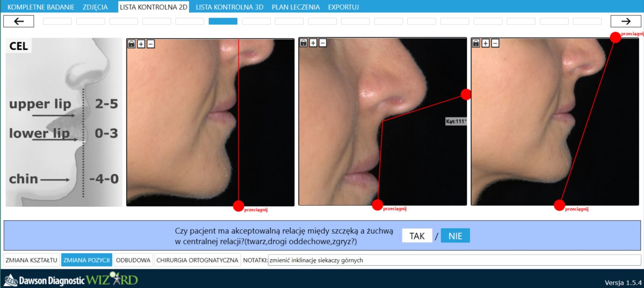This screenshot has width=644, height=288.
Task: Click the red handle at angle line's nose end
Action: (466, 94)
